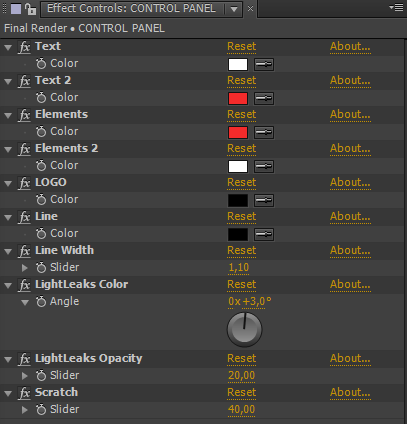407x424 pixels.
Task: Toggle the fx switch on Elements effect
Action: click(x=24, y=115)
